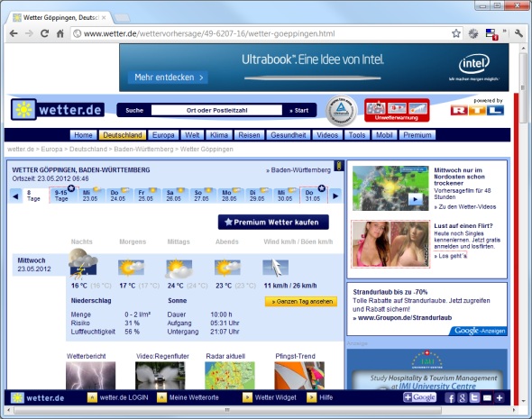Open the Video:Regenfluter thumbnail

161,375
